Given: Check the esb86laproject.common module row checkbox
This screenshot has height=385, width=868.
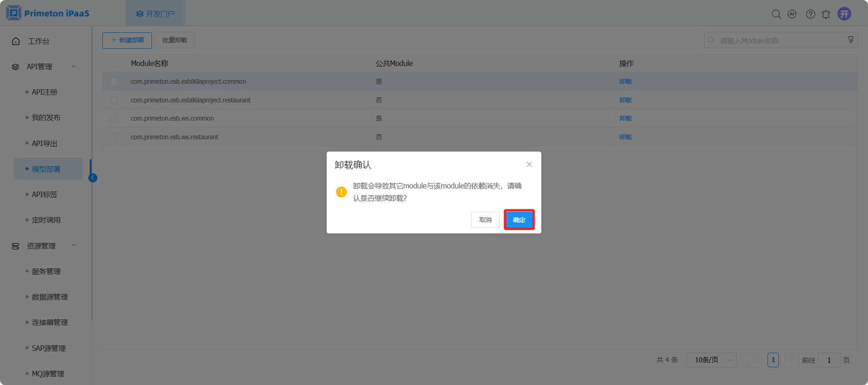Looking at the screenshot, I should (x=114, y=82).
